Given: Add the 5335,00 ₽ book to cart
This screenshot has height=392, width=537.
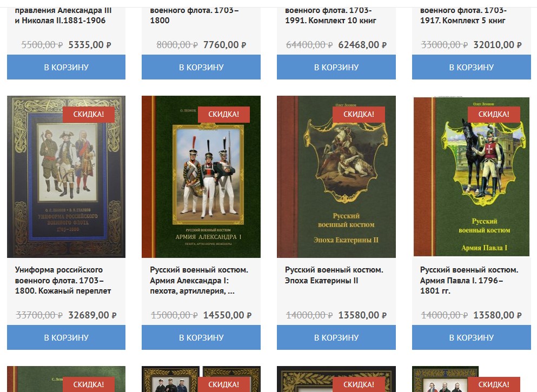Looking at the screenshot, I should tap(66, 67).
